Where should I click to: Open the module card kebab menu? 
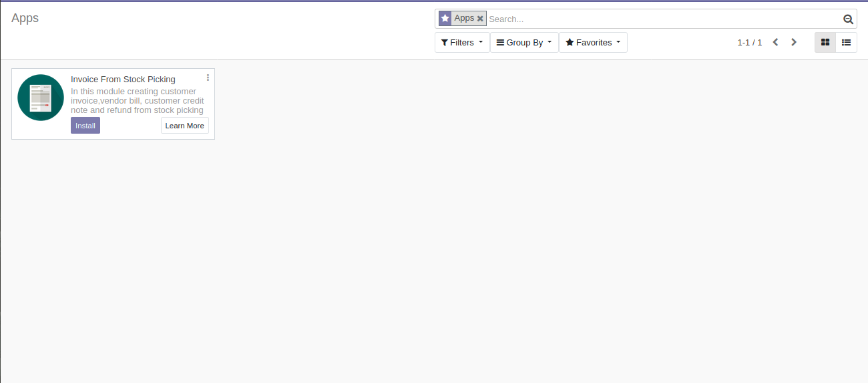coord(208,78)
